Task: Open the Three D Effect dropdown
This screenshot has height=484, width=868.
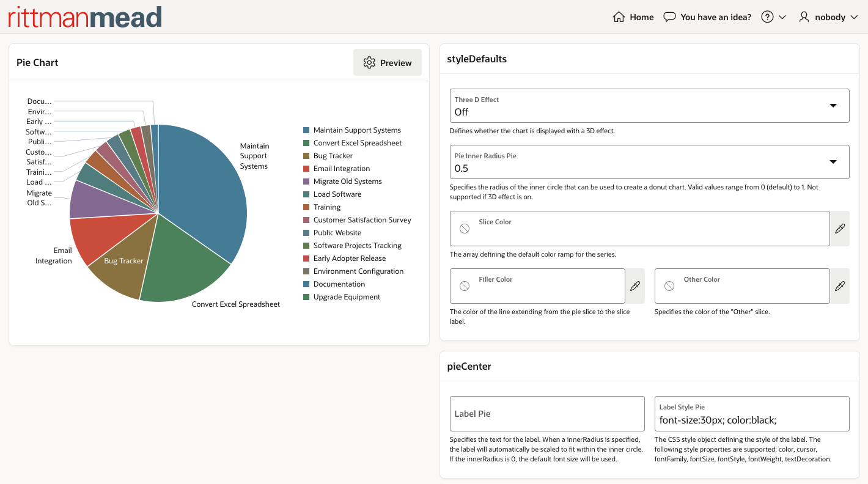Action: [833, 105]
